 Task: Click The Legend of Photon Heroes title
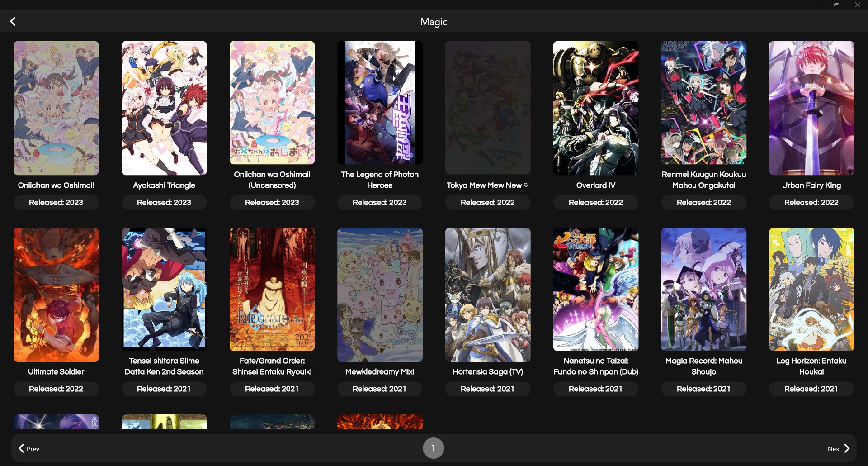click(x=380, y=180)
